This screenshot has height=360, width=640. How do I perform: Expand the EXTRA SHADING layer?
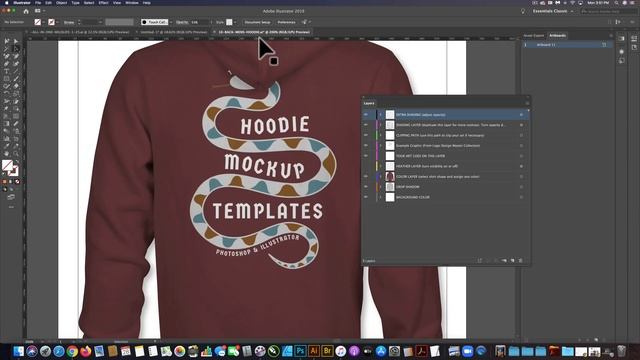[x=381, y=115]
